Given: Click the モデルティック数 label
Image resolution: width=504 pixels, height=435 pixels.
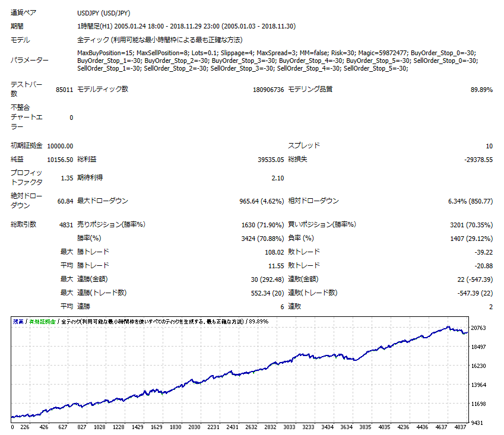Looking at the screenshot, I should click(103, 89).
